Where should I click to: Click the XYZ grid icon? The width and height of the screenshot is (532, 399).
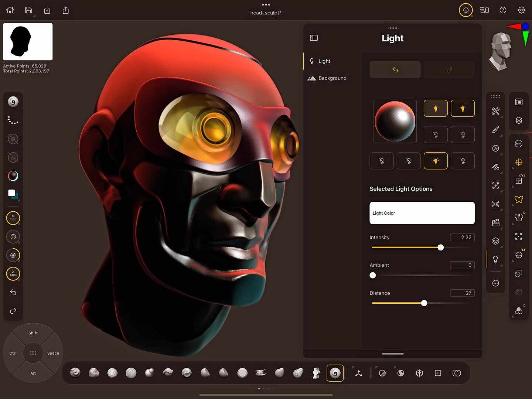tap(519, 181)
